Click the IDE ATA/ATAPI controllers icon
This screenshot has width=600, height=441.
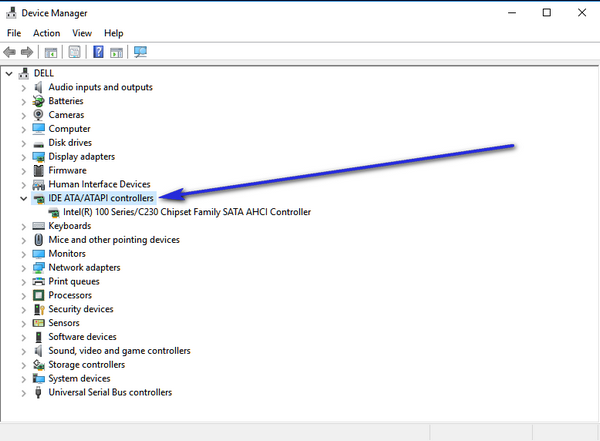click(x=38, y=199)
